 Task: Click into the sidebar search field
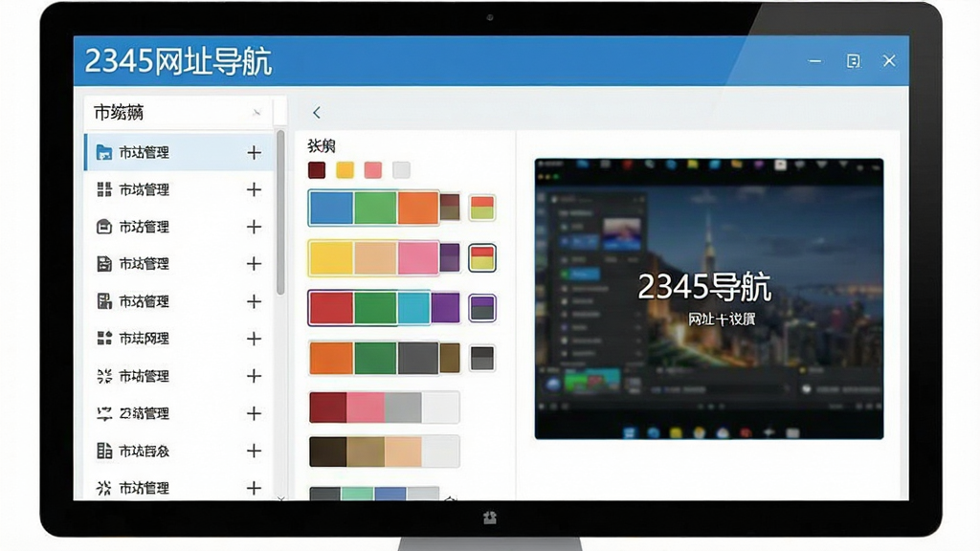(179, 113)
